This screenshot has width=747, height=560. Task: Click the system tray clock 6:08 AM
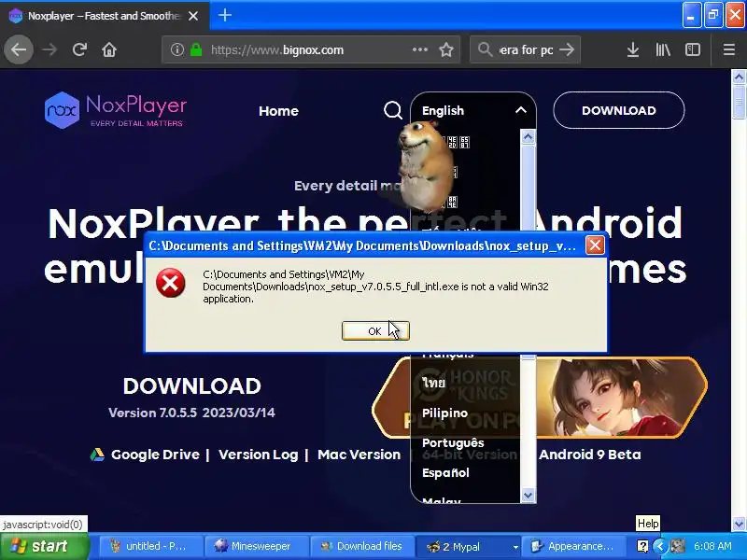pos(712,546)
